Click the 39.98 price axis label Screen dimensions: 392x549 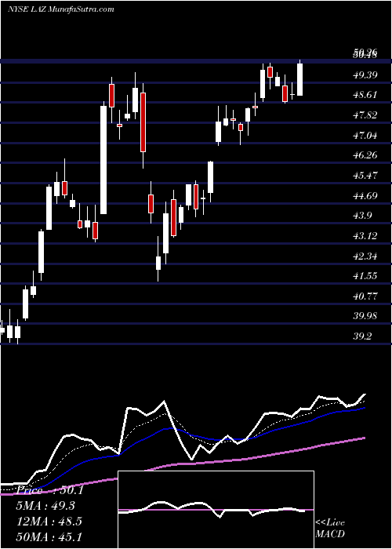(x=365, y=316)
